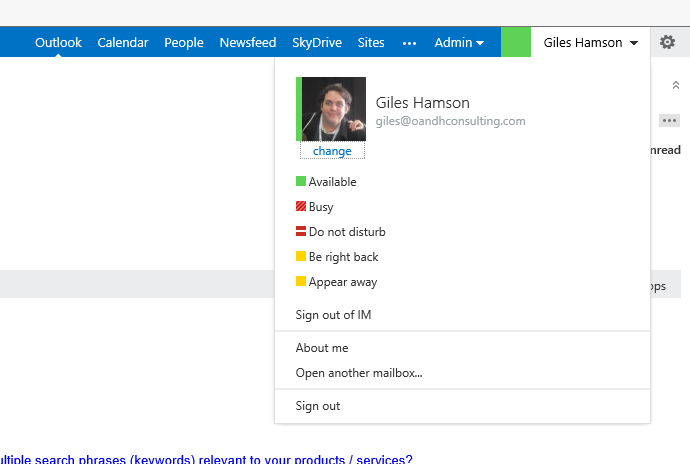This screenshot has height=464, width=690.
Task: Collapse the Giles Hamson user menu
Action: coord(591,43)
